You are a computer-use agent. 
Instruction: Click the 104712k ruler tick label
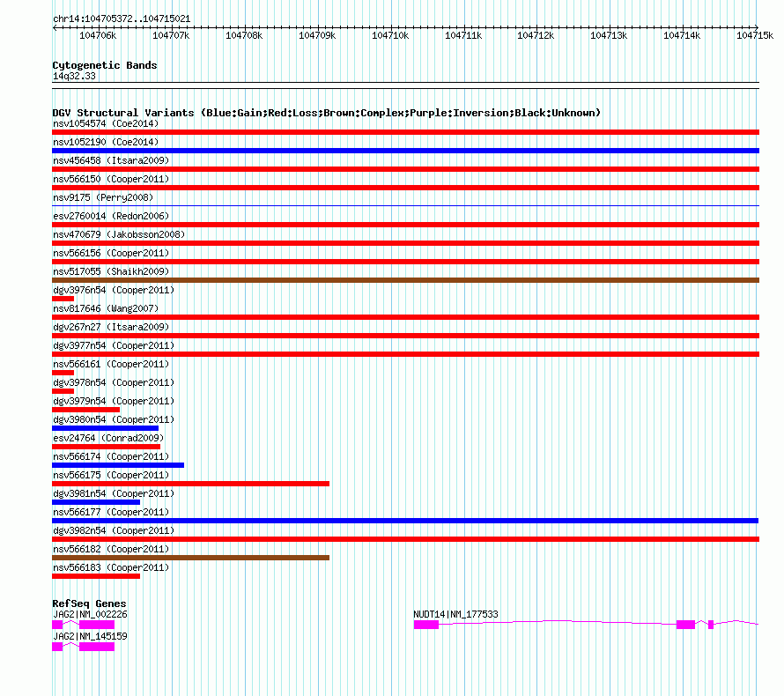coord(536,35)
